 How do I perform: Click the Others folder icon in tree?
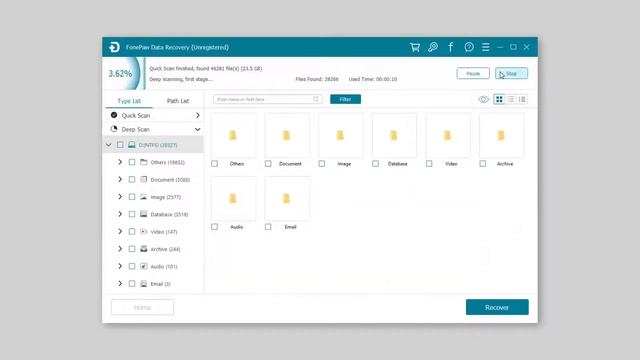[x=144, y=162]
